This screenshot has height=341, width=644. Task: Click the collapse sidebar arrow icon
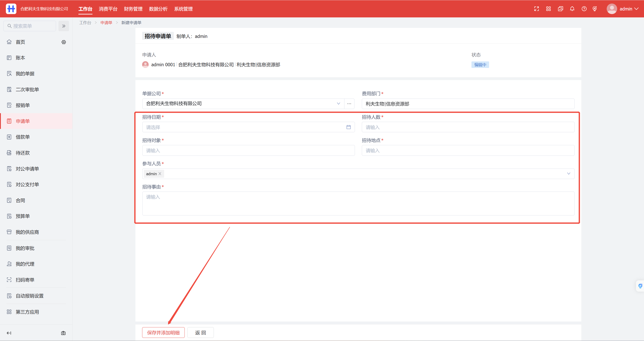pos(9,333)
